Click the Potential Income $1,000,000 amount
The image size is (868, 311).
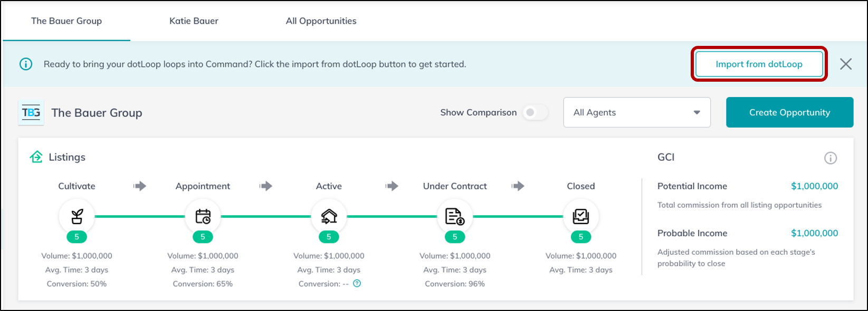click(x=814, y=186)
